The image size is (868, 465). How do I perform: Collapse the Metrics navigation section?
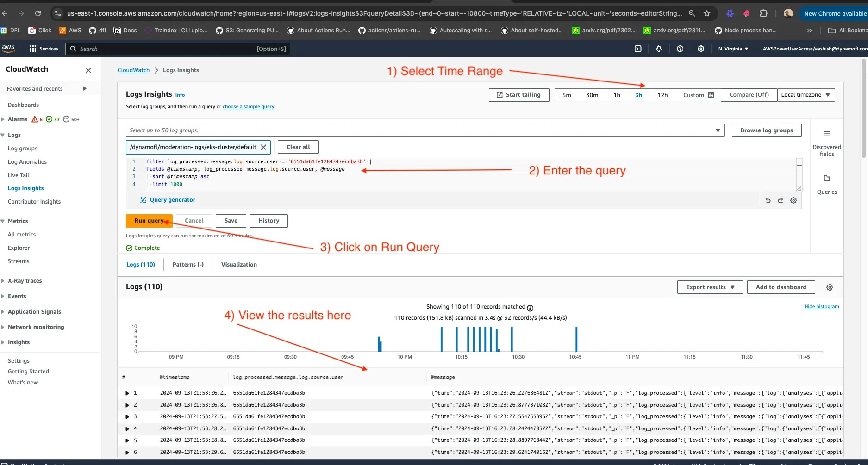(x=3, y=221)
